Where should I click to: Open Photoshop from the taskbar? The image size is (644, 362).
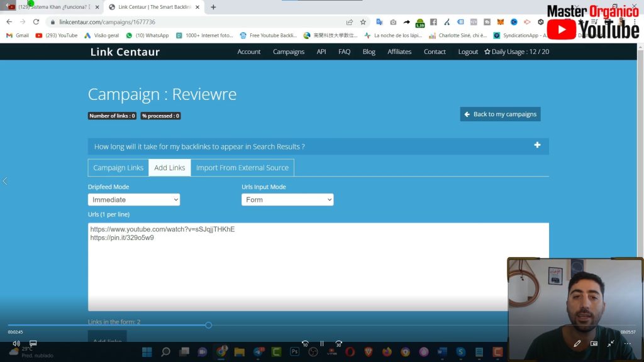pyautogui.click(x=294, y=352)
